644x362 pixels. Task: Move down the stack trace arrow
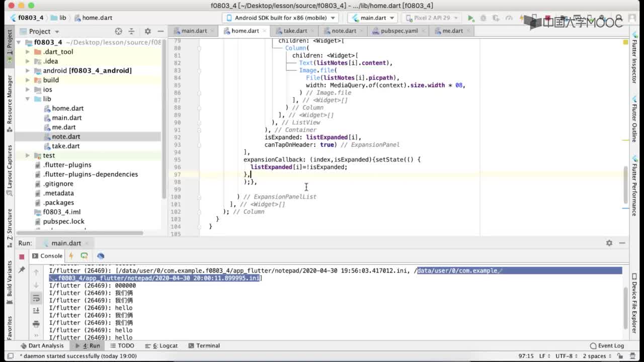point(36,285)
